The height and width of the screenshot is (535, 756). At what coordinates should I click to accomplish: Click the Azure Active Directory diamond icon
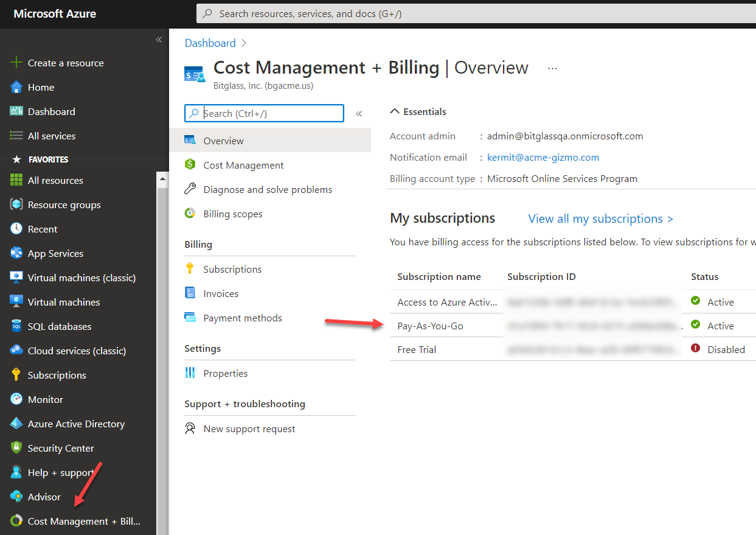pos(16,424)
